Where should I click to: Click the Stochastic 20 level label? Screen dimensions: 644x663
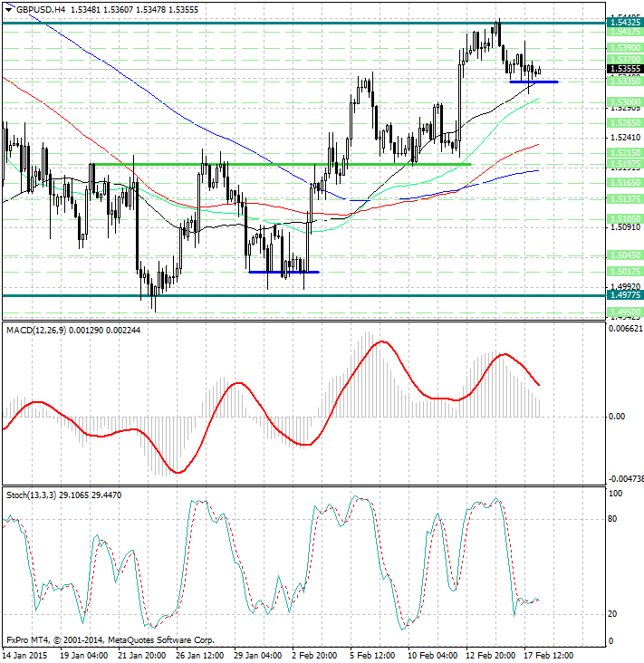pos(612,614)
